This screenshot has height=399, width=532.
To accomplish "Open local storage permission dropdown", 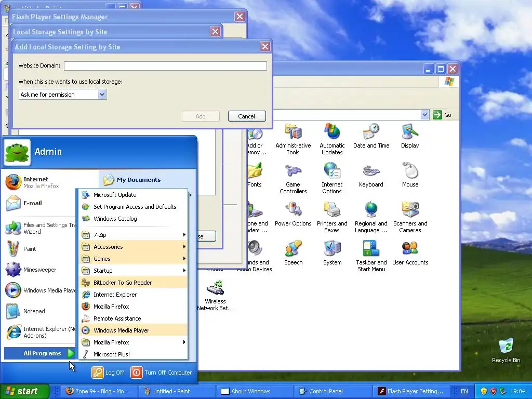I will click(x=102, y=95).
